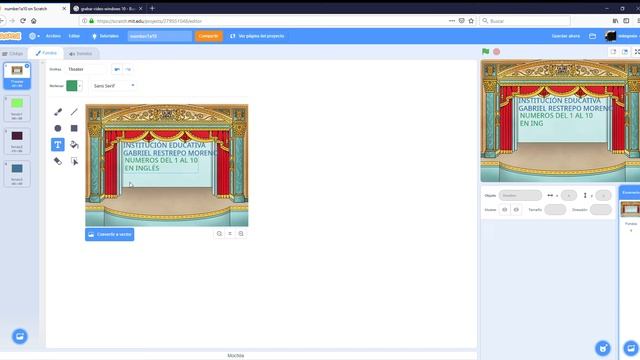
Task: Click the sprite Tamaño size field
Action: [x=555, y=210]
